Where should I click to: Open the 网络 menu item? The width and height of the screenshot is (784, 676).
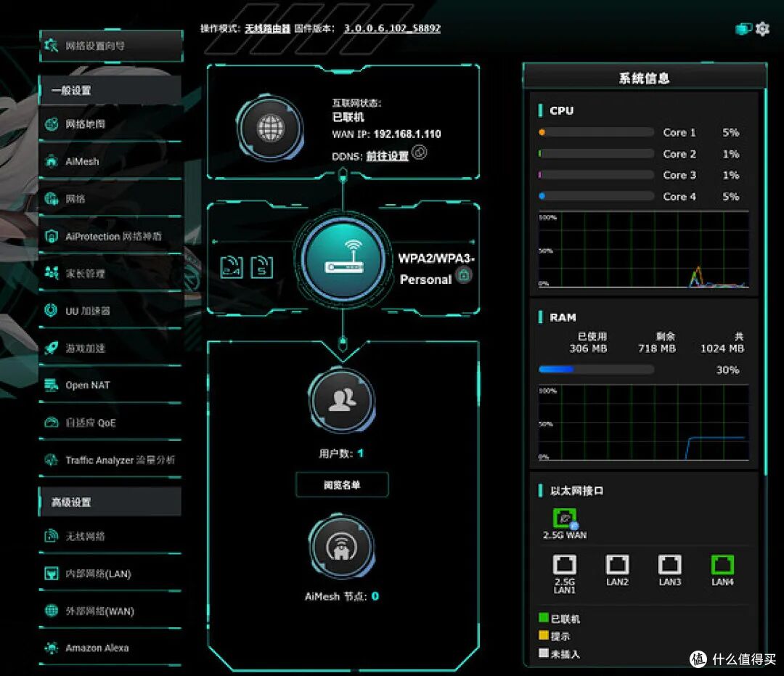pyautogui.click(x=110, y=198)
